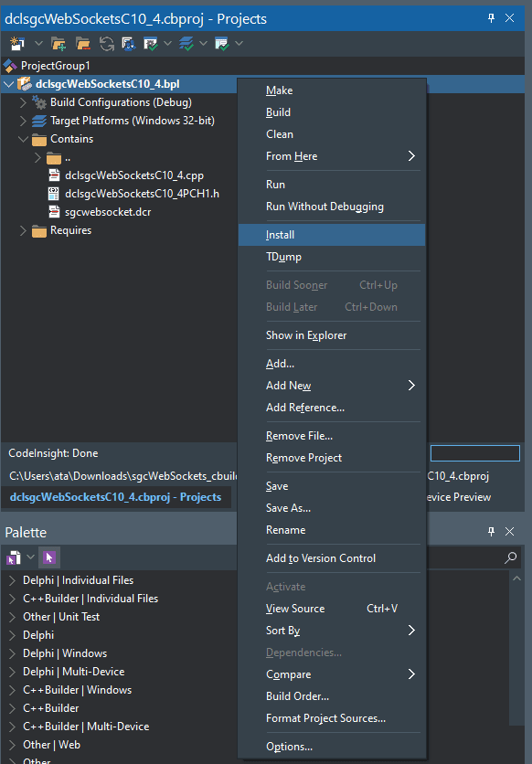This screenshot has width=532, height=764.
Task: Open the Compare submenu
Action: (331, 674)
